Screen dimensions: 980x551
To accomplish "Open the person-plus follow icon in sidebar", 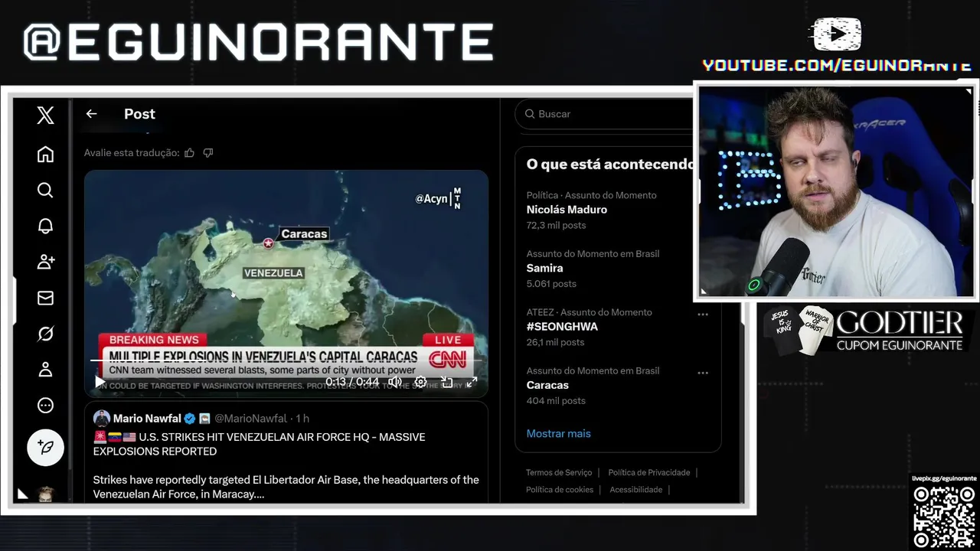I will coord(45,262).
